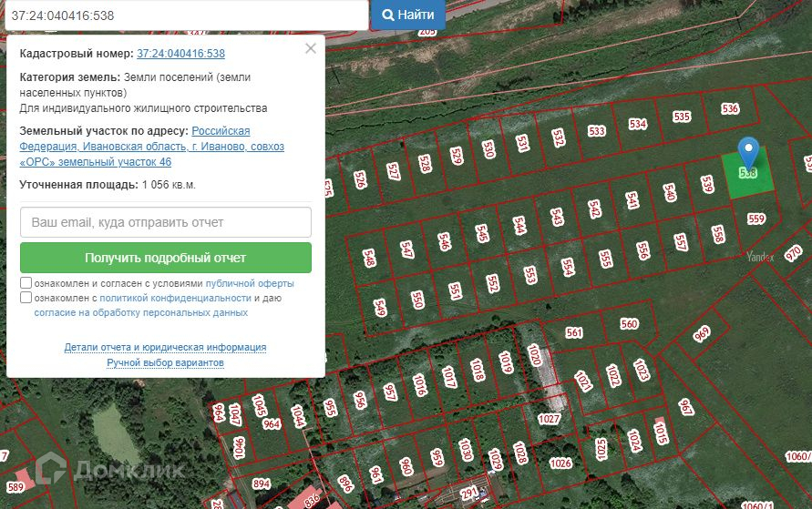
Task: Select parcel 553 on the map
Action: (x=529, y=275)
